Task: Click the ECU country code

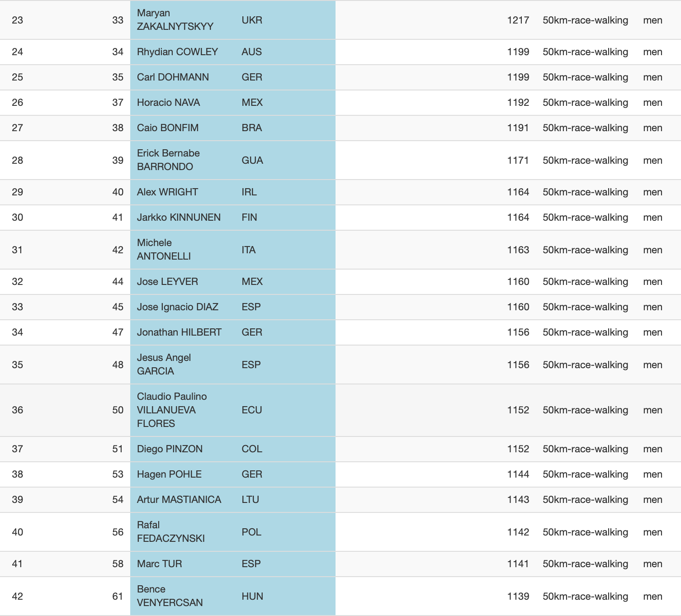Action: pyautogui.click(x=252, y=410)
